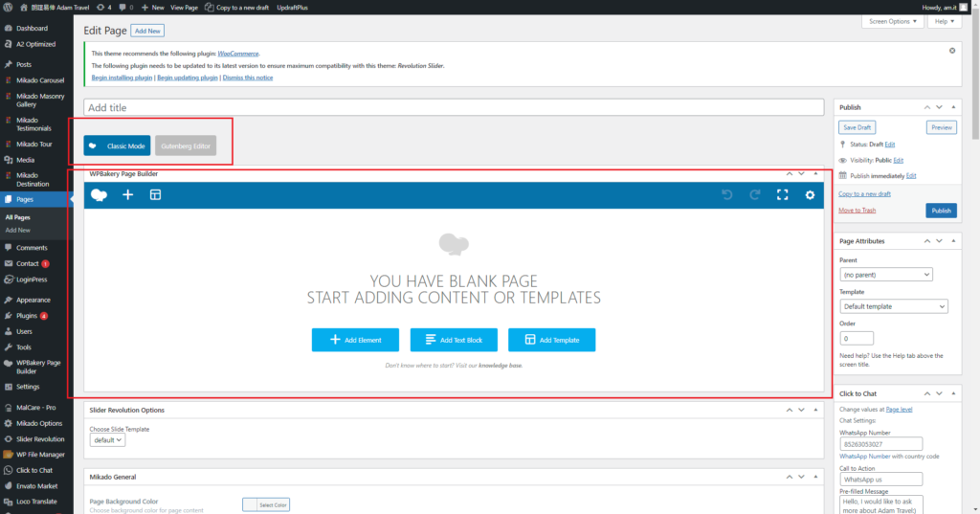Click the Add title input field

454,107
